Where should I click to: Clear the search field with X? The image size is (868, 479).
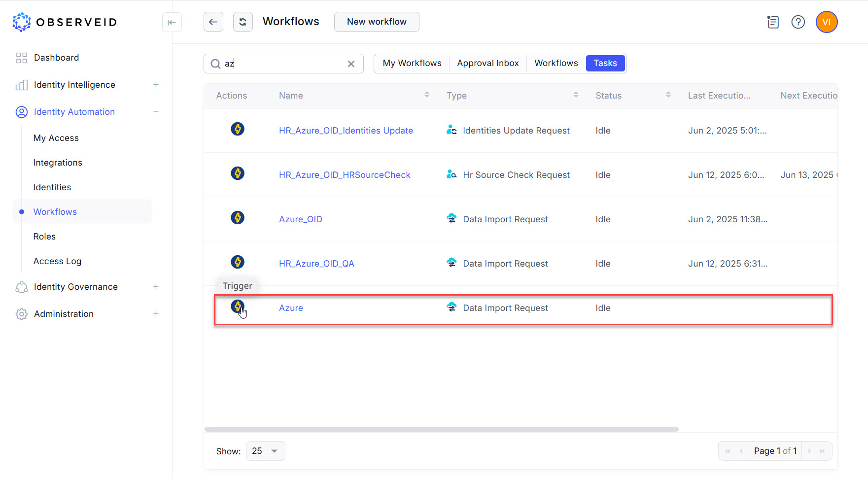pos(351,64)
